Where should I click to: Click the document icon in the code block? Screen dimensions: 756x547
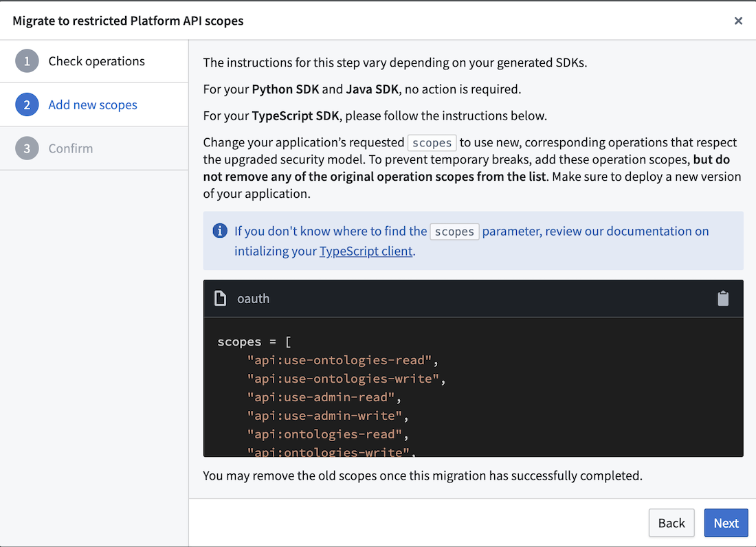pos(220,298)
